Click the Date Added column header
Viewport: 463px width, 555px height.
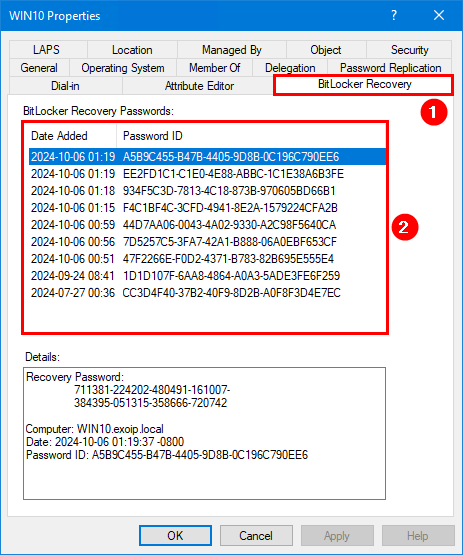(72, 136)
